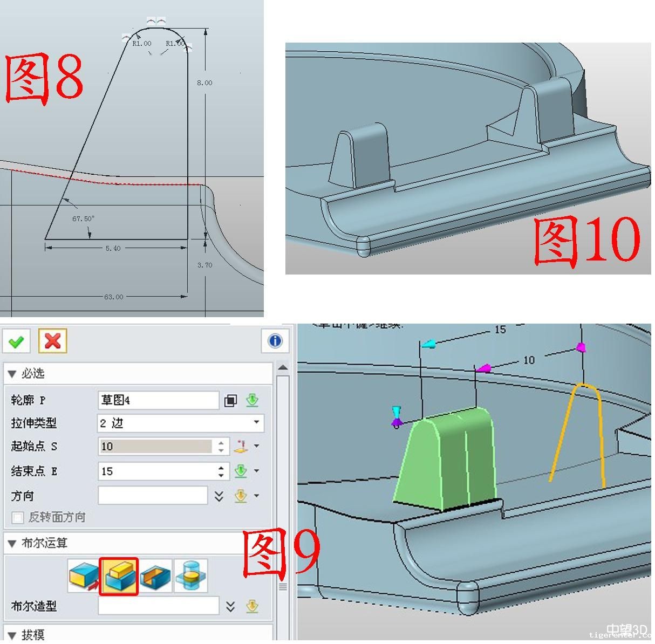This screenshot has height=644, width=655.
Task: Toggle the 反转面方向 checkbox
Action: point(18,518)
